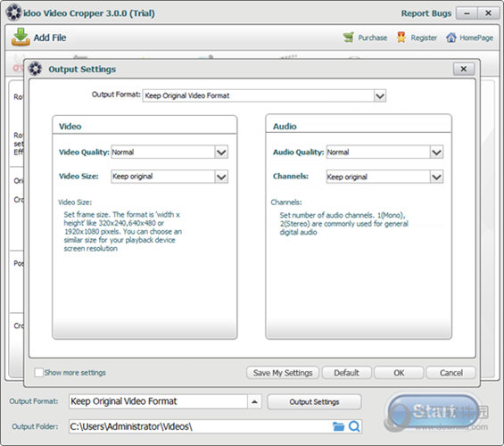The height and width of the screenshot is (446, 504).
Task: Open the Channels dropdown
Action: pos(436,177)
